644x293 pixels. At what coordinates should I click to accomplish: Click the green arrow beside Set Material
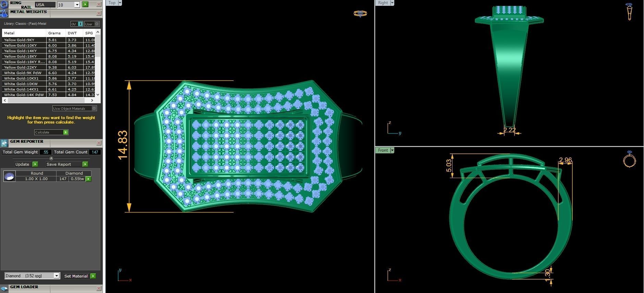pos(93,276)
